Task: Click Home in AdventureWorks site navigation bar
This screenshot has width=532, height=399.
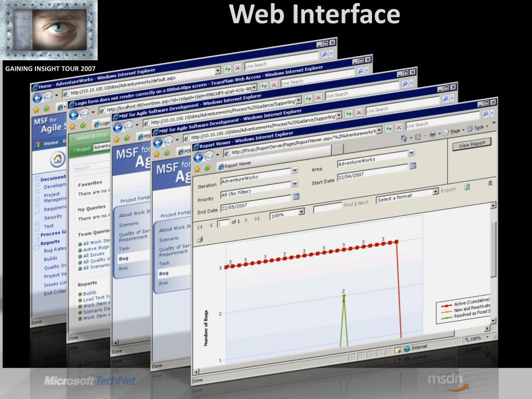Action: click(51, 143)
